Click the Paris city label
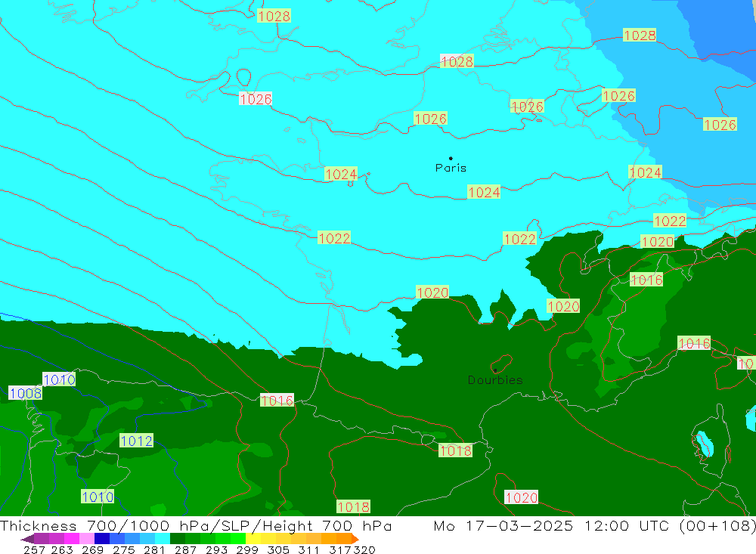756x554 pixels. 451,168
